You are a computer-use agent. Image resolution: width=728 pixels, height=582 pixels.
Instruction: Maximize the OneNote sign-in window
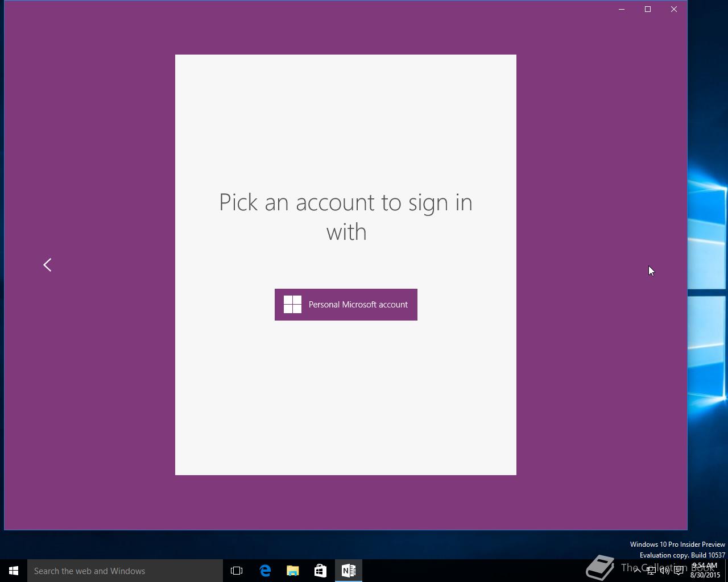pyautogui.click(x=648, y=9)
